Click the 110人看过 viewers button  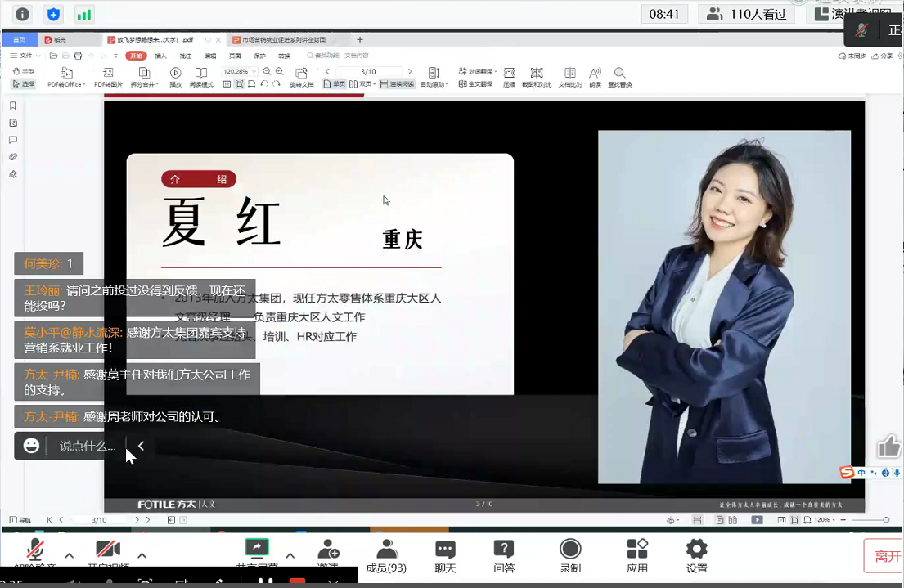[746, 14]
